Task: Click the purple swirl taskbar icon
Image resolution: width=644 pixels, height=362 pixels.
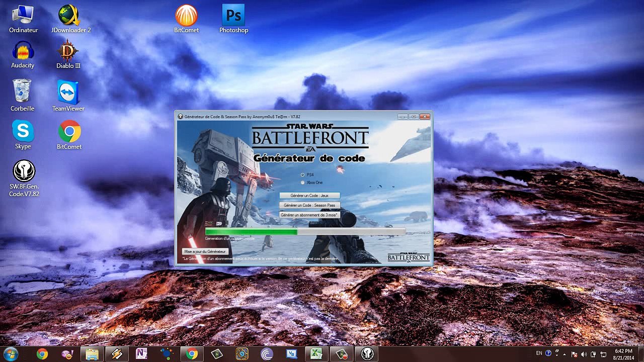Action: pyautogui.click(x=267, y=354)
